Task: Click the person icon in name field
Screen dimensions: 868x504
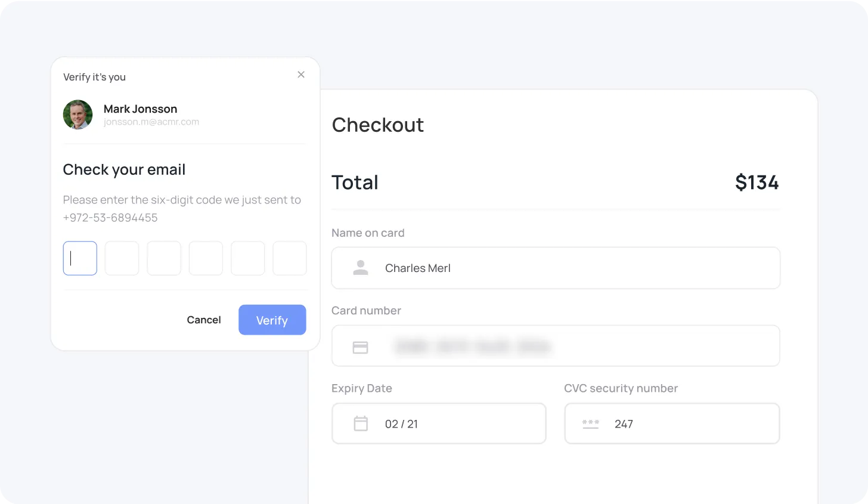Action: click(361, 268)
